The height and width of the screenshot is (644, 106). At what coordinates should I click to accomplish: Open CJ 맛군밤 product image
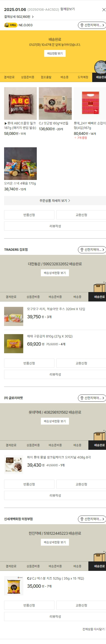click(x=55, y=103)
